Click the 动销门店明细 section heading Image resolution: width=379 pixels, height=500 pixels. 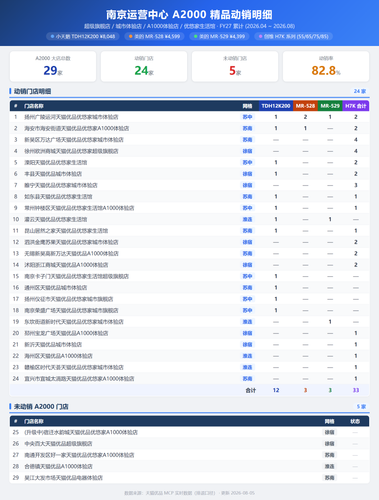click(x=32, y=91)
